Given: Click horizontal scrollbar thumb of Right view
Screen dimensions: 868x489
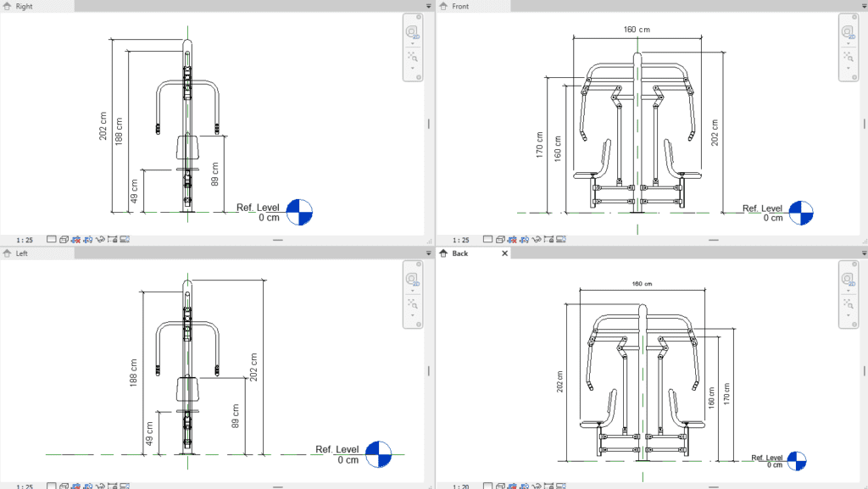Looking at the screenshot, I should click(x=278, y=240).
